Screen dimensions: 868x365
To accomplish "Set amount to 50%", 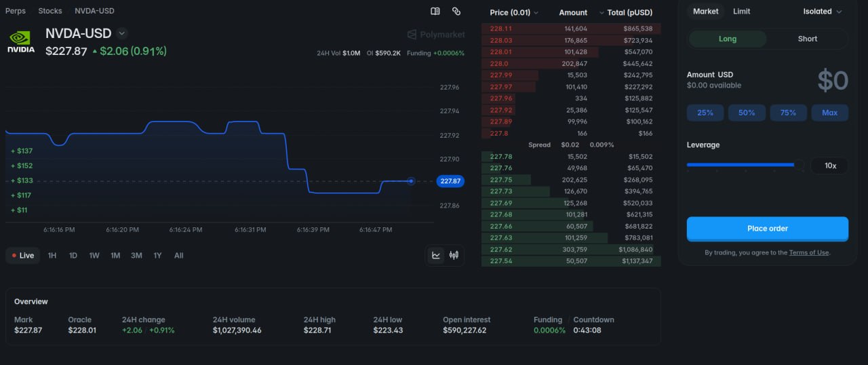I will 747,113.
